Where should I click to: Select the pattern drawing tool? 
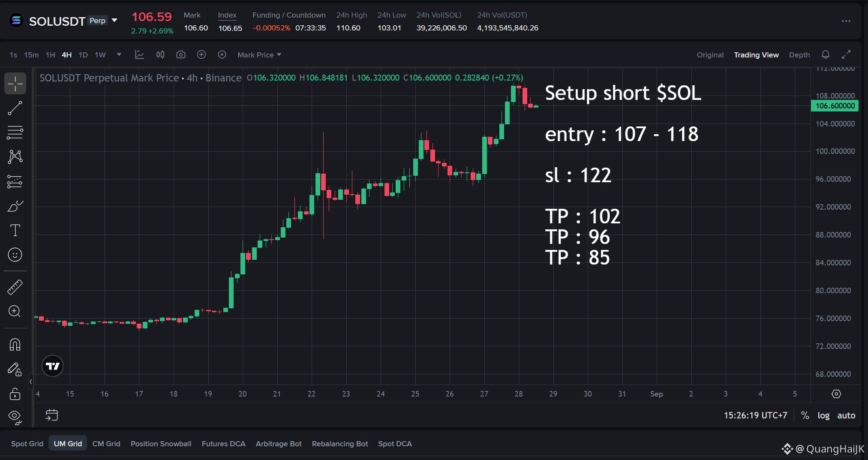point(15,157)
